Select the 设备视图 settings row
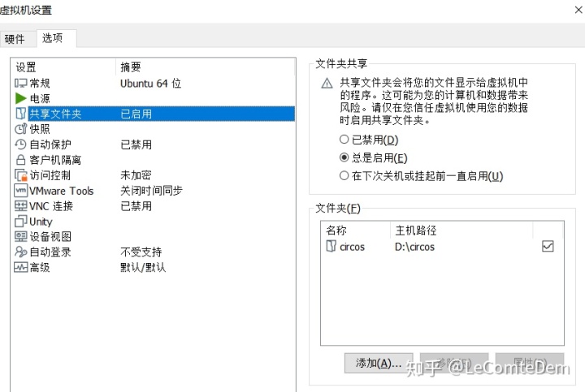585x392 pixels. click(x=154, y=236)
